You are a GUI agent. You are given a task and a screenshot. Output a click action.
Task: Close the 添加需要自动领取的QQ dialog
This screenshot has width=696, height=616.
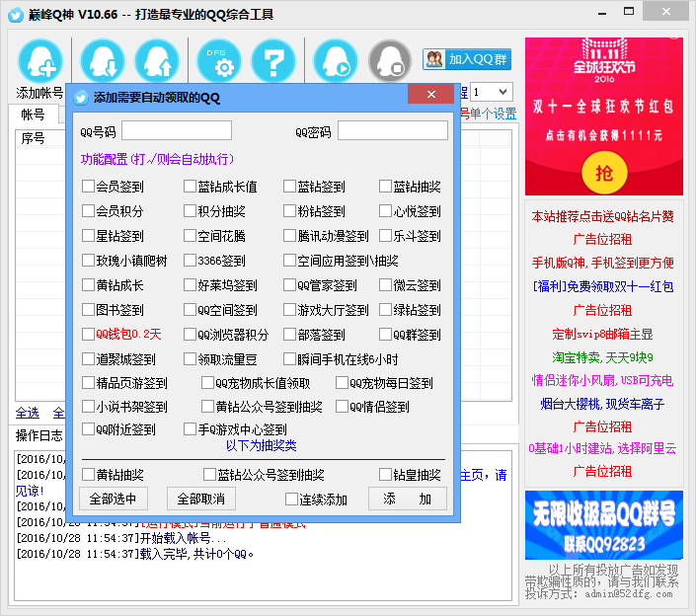[431, 94]
